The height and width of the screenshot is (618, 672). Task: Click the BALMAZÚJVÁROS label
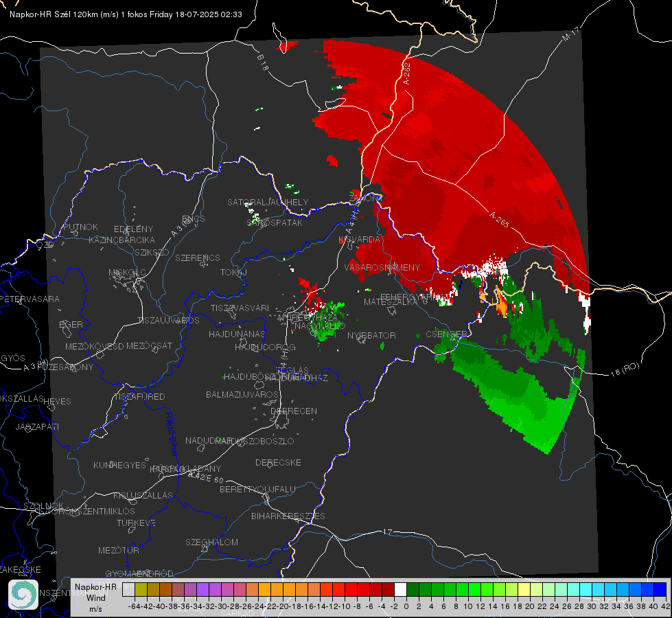tap(242, 394)
